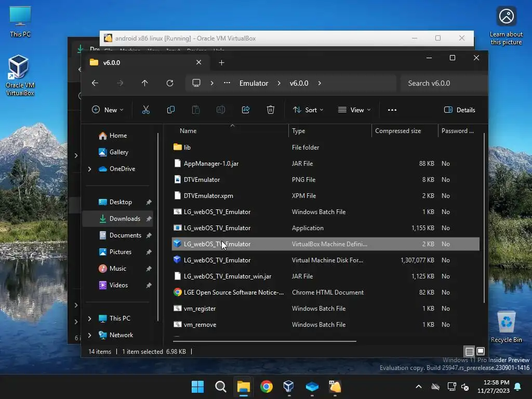The width and height of the screenshot is (532, 399).
Task: Select DTVEmulator.xpm file
Action: (326, 196)
